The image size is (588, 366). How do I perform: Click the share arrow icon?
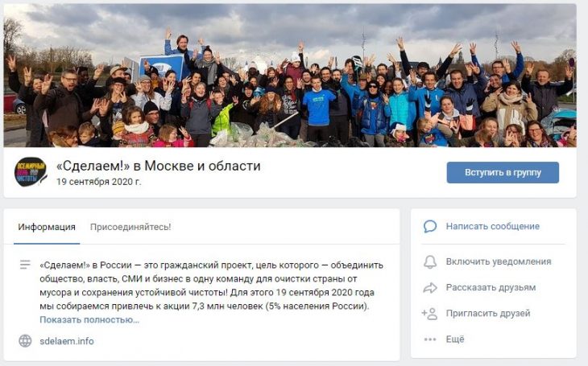(430, 288)
